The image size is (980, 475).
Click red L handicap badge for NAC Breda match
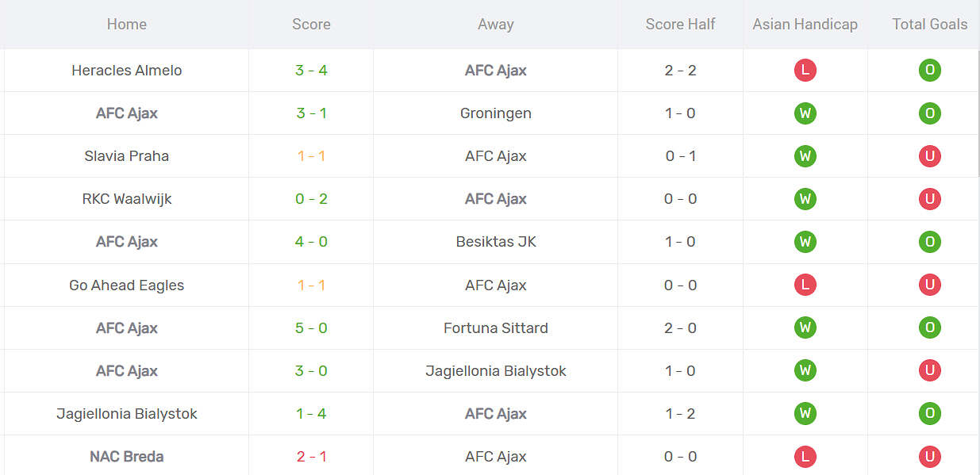[x=805, y=456]
